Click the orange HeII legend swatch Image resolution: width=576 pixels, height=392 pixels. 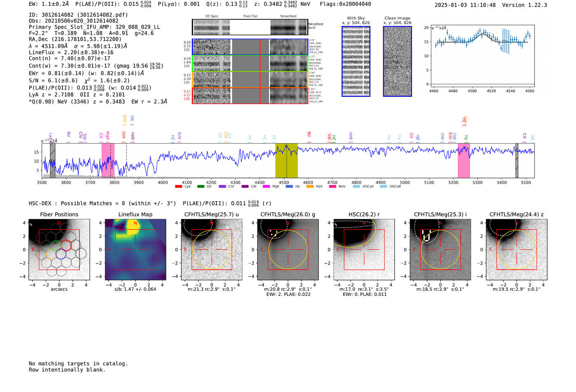tap(310, 187)
